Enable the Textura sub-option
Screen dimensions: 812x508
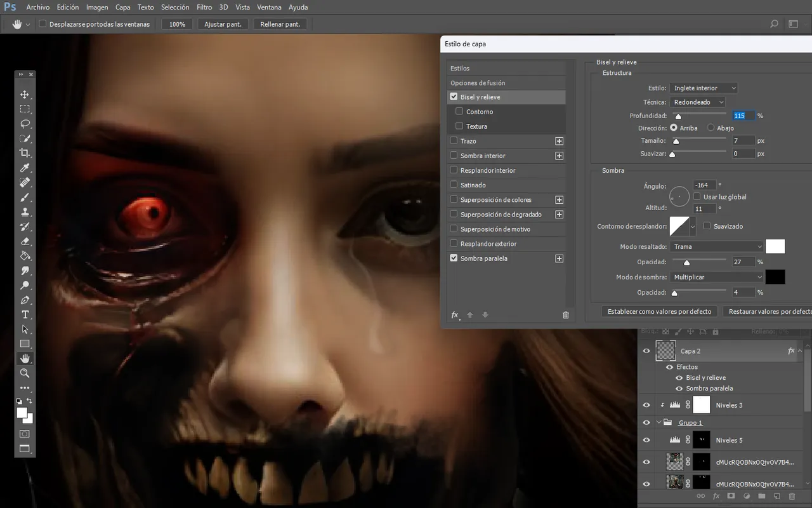pyautogui.click(x=459, y=126)
